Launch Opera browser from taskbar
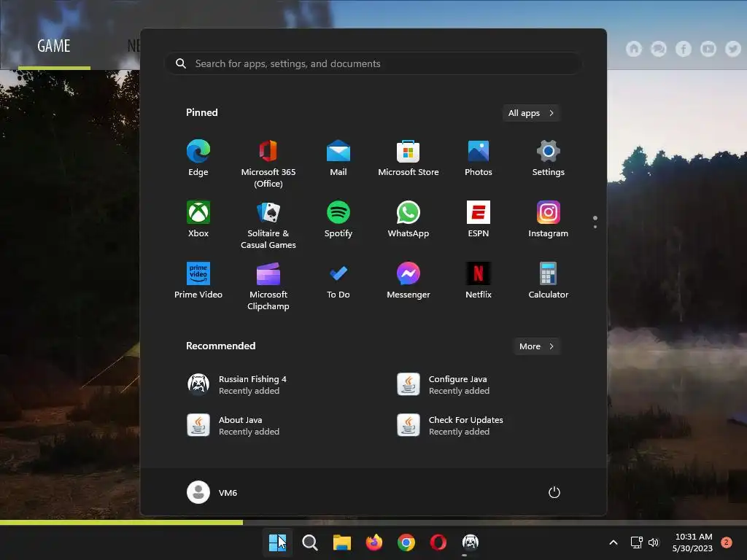This screenshot has height=560, width=747. click(438, 542)
